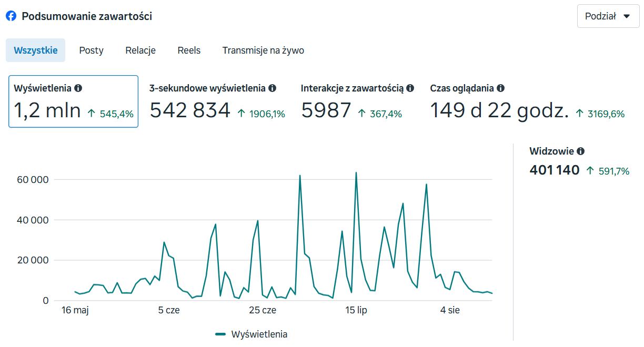Click the Wyświetlenia chart legend entry

[x=251, y=334]
